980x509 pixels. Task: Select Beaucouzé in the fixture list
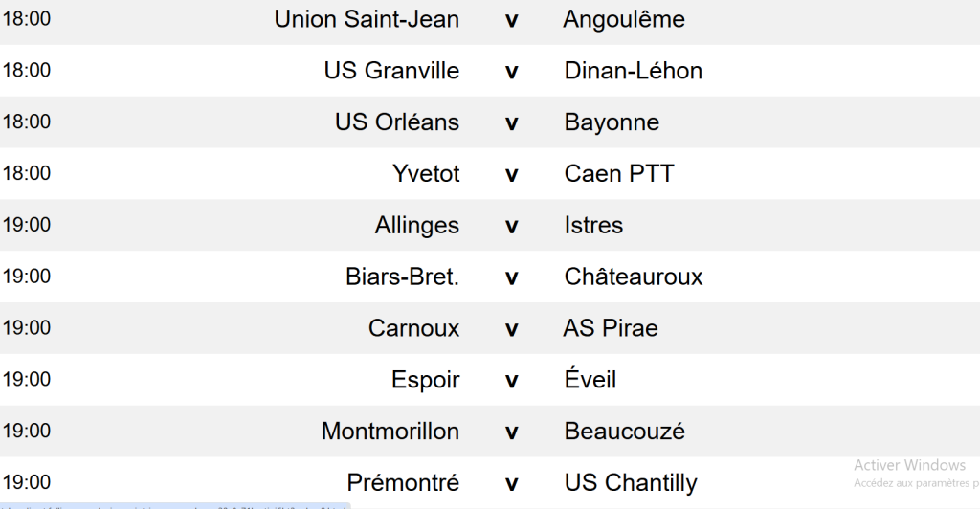[625, 432]
